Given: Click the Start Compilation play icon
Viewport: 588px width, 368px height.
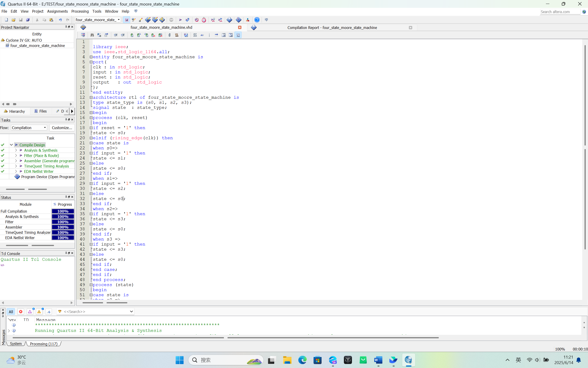Looking at the screenshot, I should (180, 20).
